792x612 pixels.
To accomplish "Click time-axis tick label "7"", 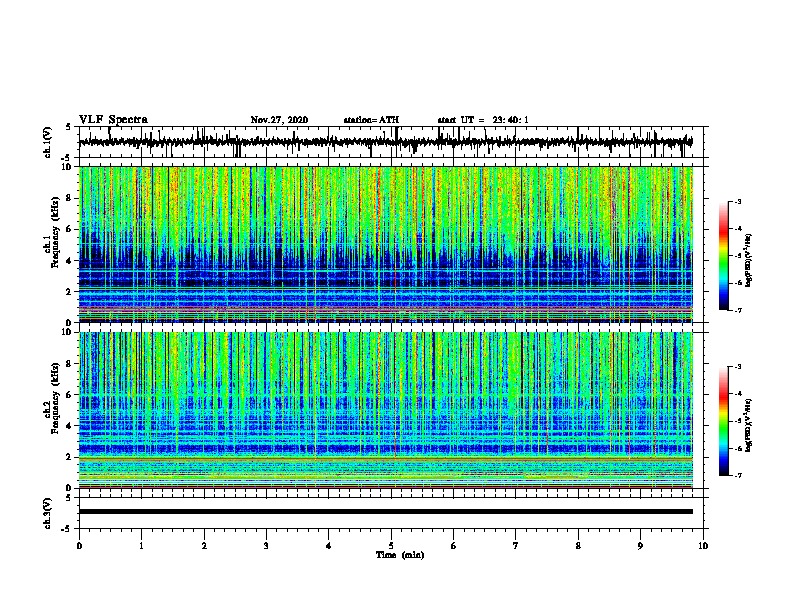I will click(x=516, y=546).
